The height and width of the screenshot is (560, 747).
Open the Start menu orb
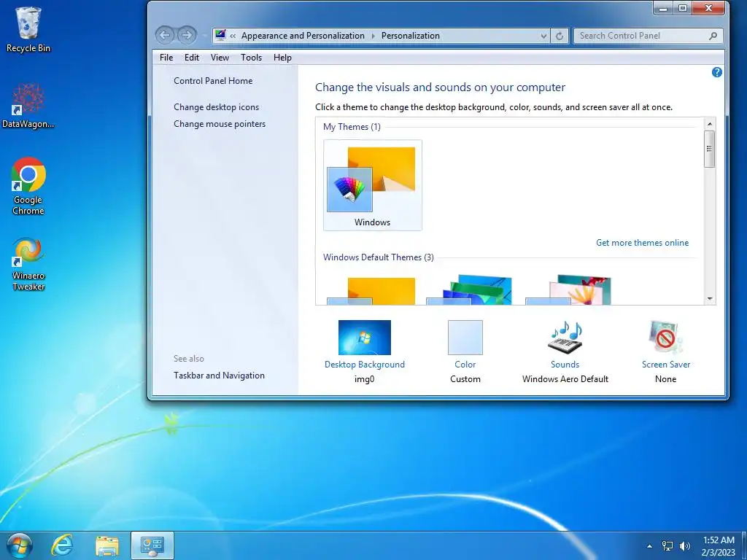20,545
